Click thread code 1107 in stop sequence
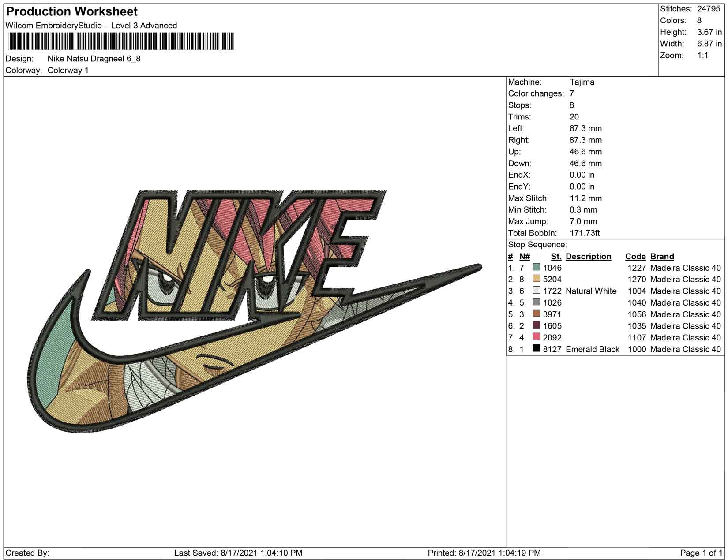 pos(637,338)
